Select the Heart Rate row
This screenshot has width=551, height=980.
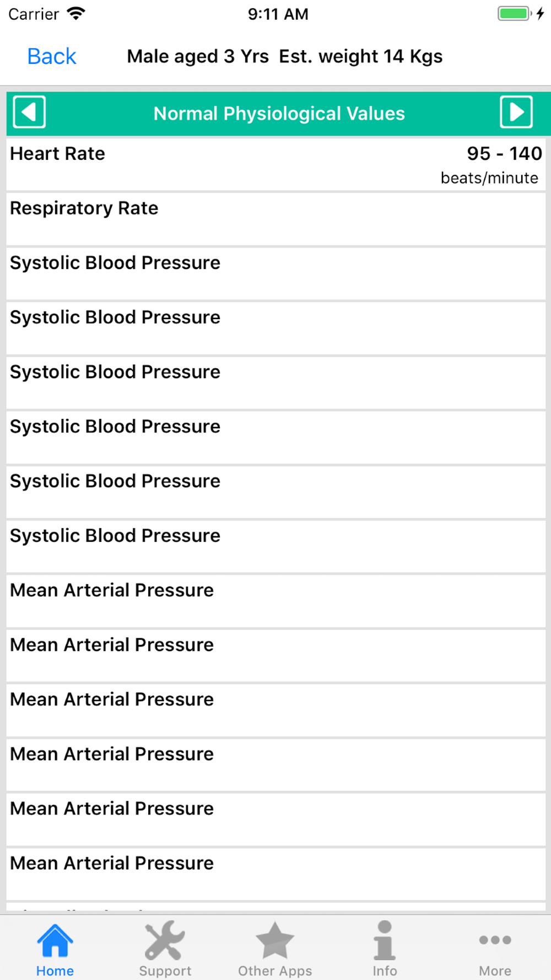[x=275, y=164]
